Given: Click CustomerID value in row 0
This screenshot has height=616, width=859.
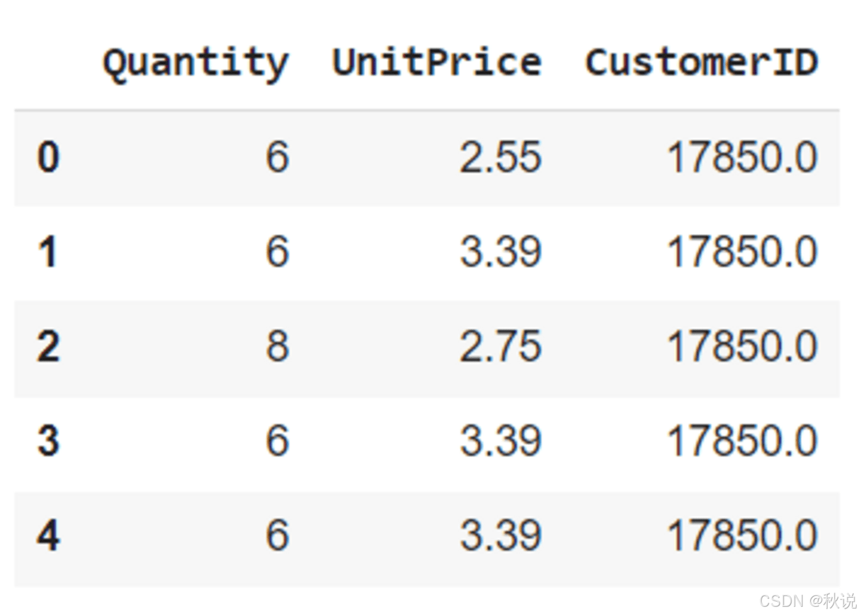Looking at the screenshot, I should (743, 157).
